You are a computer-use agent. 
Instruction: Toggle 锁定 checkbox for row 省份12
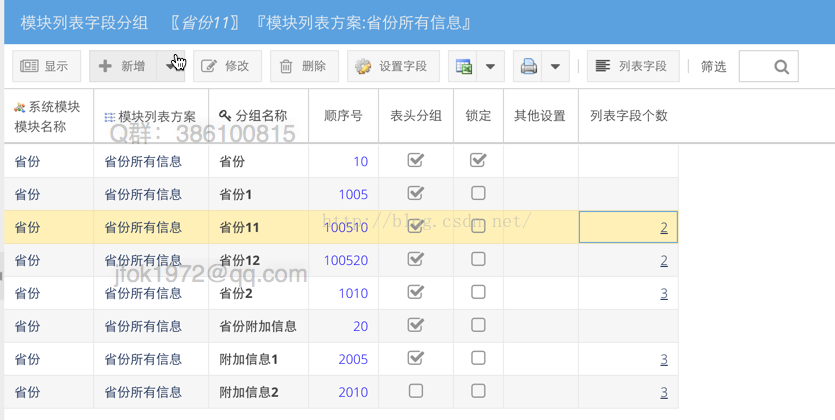[x=478, y=259]
